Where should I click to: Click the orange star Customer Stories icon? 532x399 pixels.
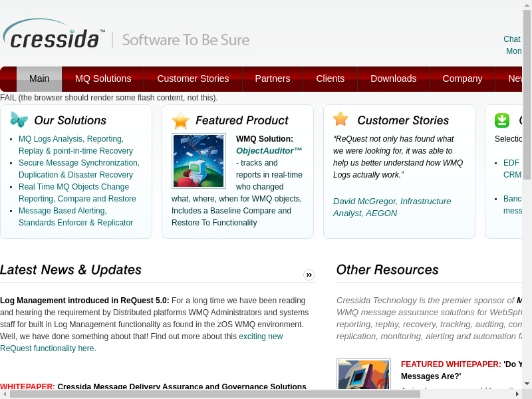340,119
